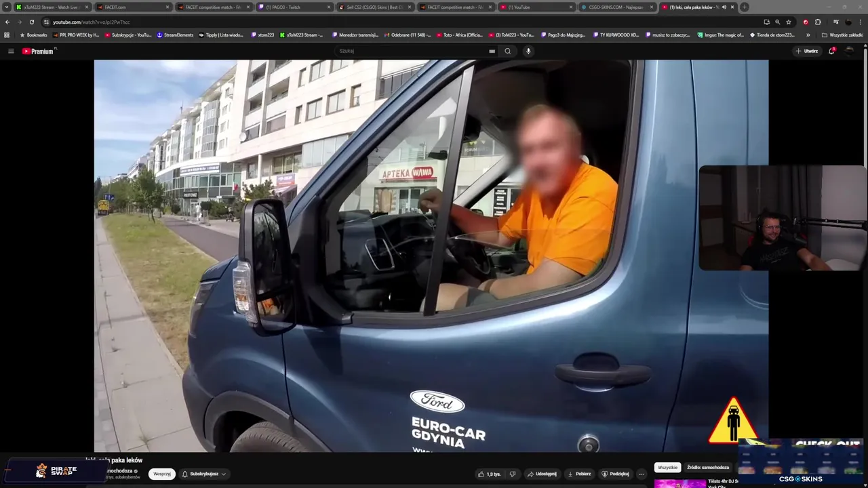This screenshot has width=868, height=488.
Task: Open the Tipply bookmark
Action: (x=221, y=35)
